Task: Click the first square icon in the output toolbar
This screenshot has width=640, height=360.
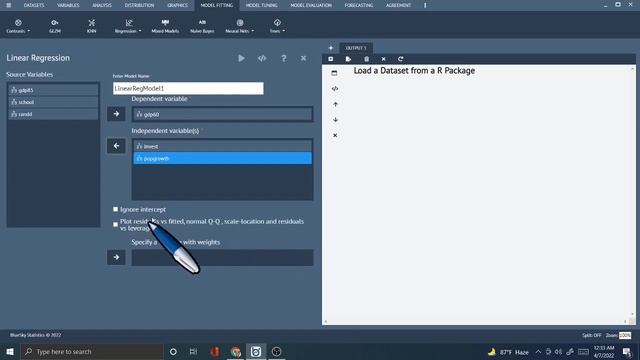Action: 331,59
